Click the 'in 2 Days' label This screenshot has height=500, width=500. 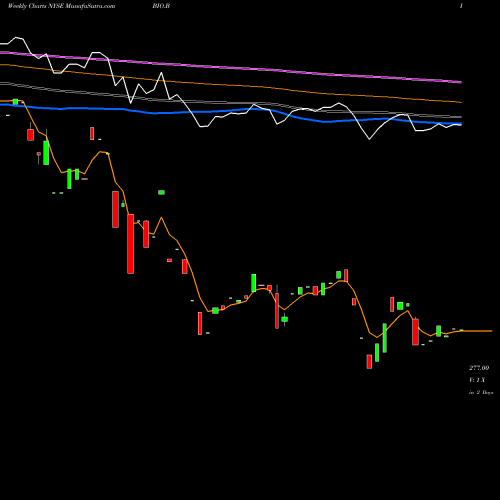click(x=481, y=392)
